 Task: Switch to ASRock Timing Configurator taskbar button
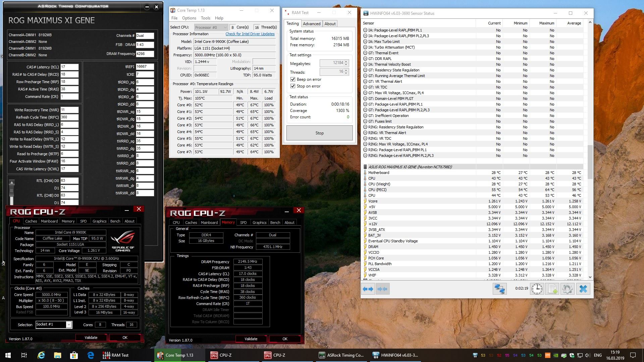[341, 355]
